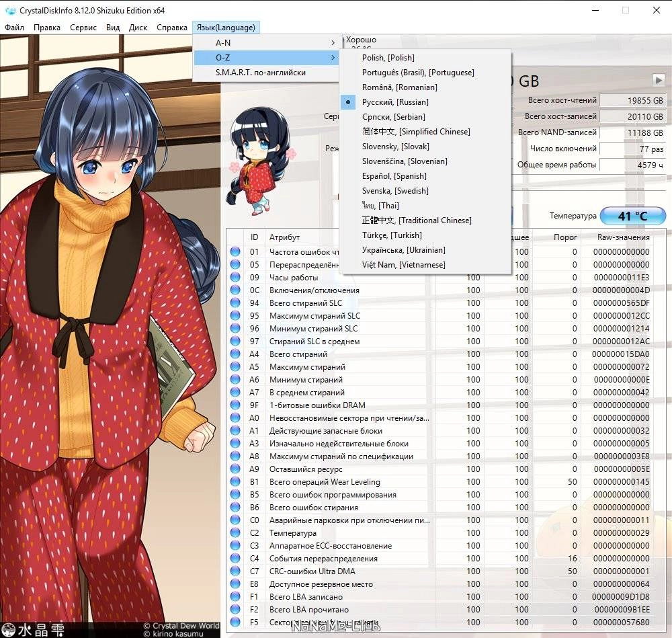Screen dimensions: 672x638
Task: Click the Всего хост-чтений value 19855 GB
Action: point(632,100)
